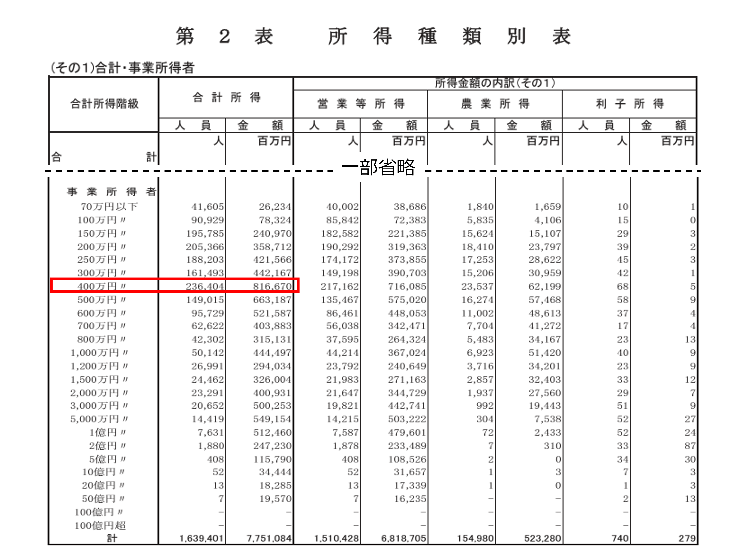Click the value 247,230
This screenshot has height=560, width=746.
point(272,446)
